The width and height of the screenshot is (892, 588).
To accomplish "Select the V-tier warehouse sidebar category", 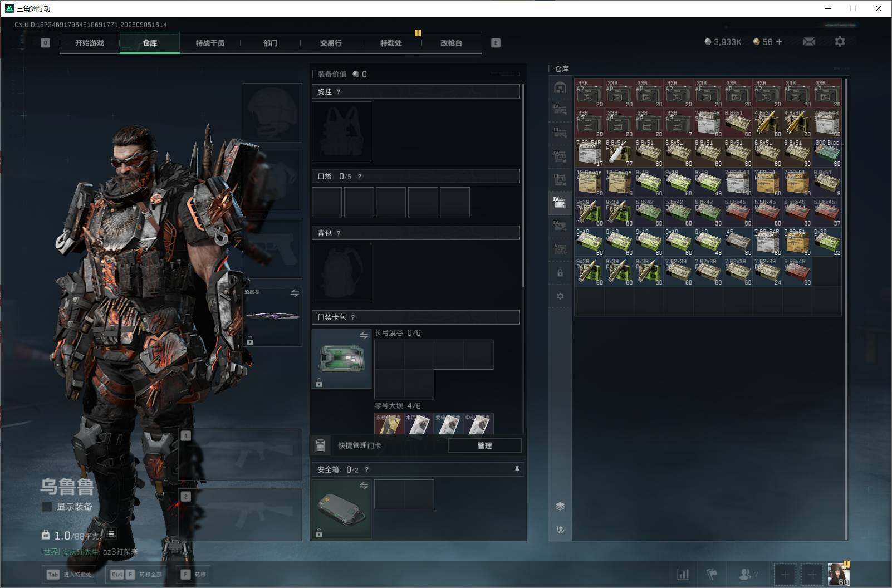I will click(x=560, y=248).
